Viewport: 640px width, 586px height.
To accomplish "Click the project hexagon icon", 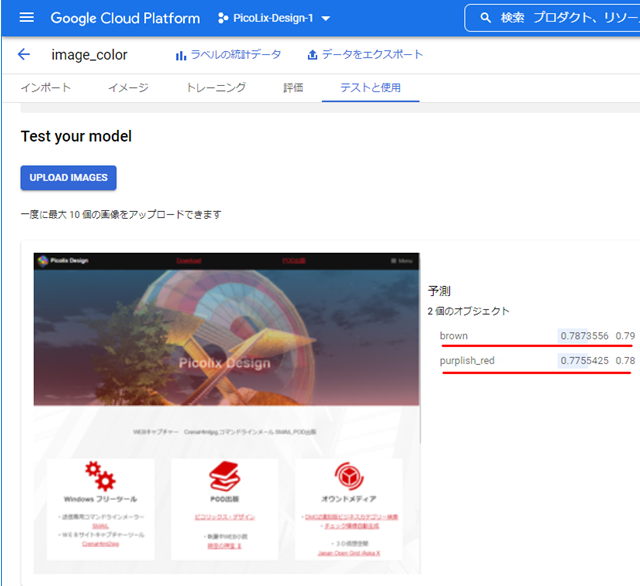I will [x=222, y=19].
